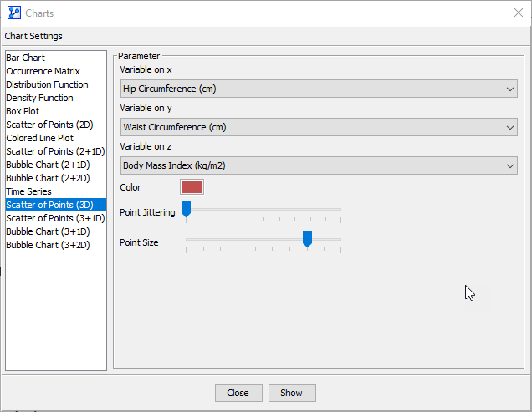Viewport: 532px width, 412px height.
Task: Click the Point Size slider handle
Action: coord(307,240)
